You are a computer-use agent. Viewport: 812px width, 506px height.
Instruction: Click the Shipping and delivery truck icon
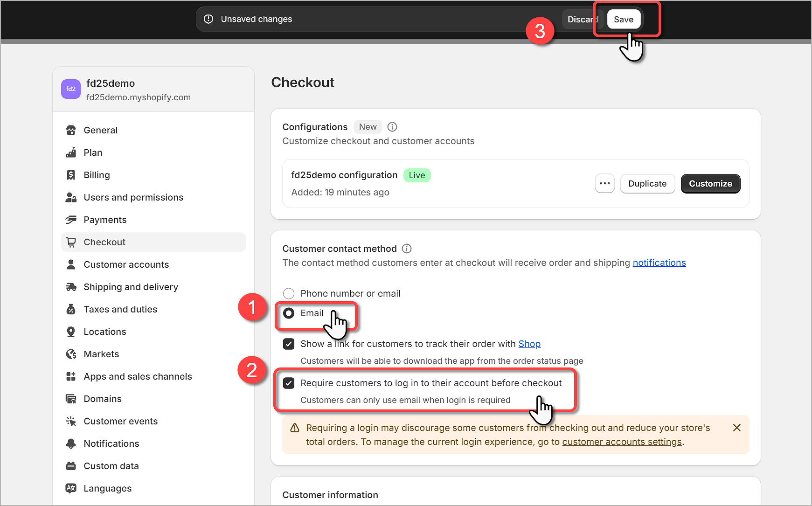71,287
